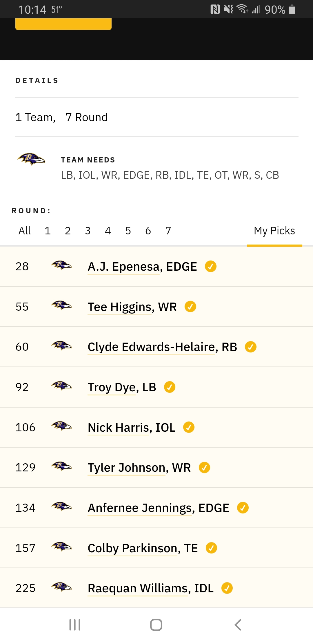This screenshot has height=644, width=313.
Task: Show all rounds with the All filter
Action: tap(25, 231)
